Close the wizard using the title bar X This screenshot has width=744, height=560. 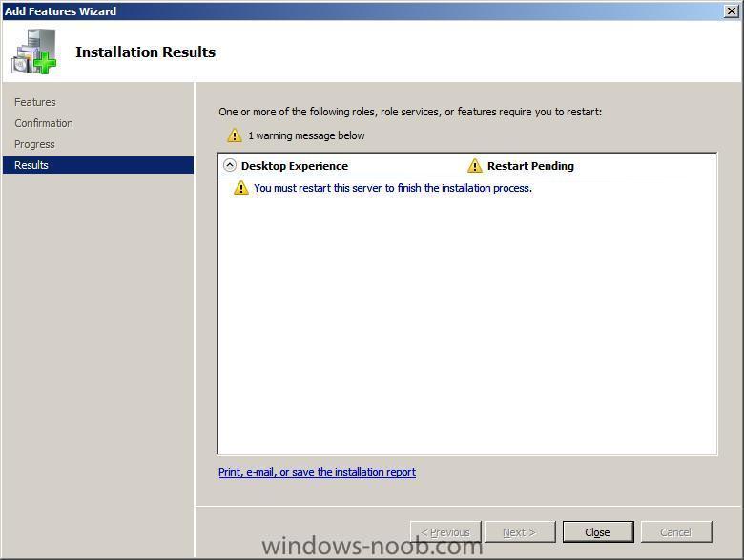[x=732, y=10]
